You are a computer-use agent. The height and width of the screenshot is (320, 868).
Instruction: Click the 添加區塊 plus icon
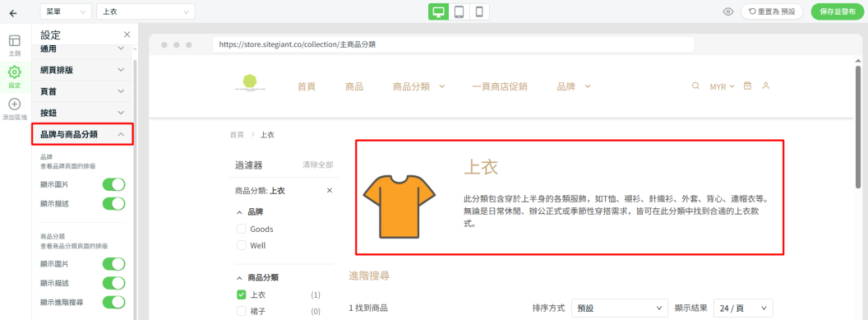coord(15,109)
